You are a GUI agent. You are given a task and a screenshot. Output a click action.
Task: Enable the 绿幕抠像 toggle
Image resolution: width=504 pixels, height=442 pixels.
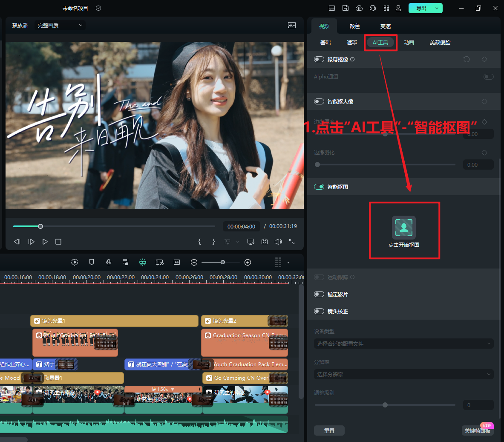coord(319,59)
